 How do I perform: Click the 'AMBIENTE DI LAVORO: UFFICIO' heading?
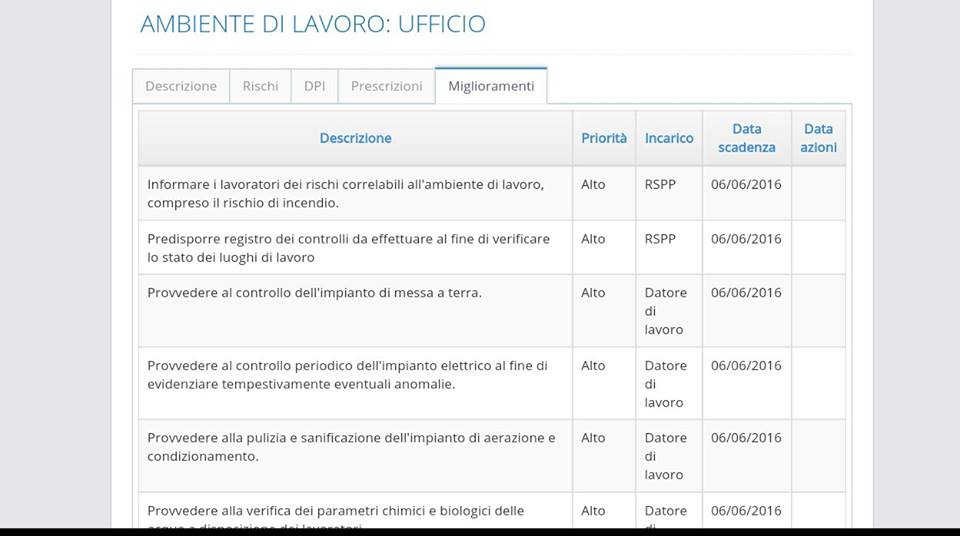click(x=313, y=25)
